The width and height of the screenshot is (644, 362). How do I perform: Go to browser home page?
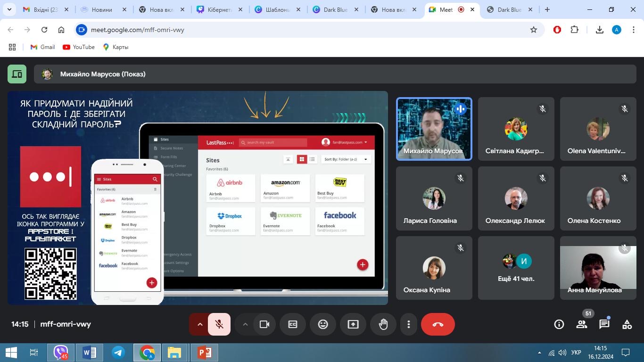(x=61, y=30)
